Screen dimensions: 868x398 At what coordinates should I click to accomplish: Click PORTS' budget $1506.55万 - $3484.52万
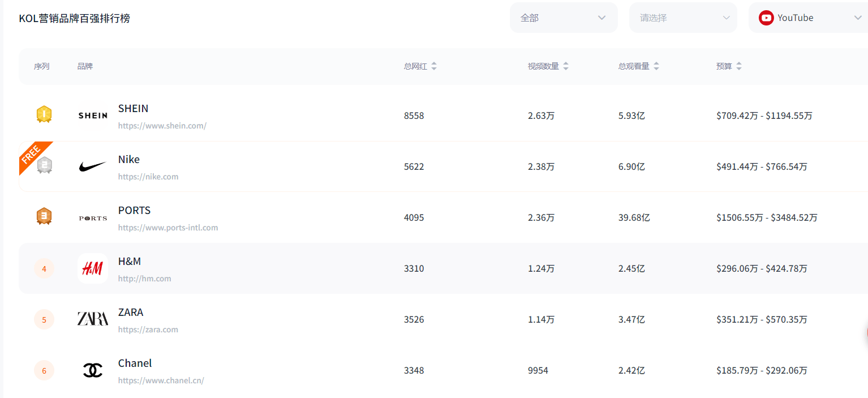click(767, 217)
